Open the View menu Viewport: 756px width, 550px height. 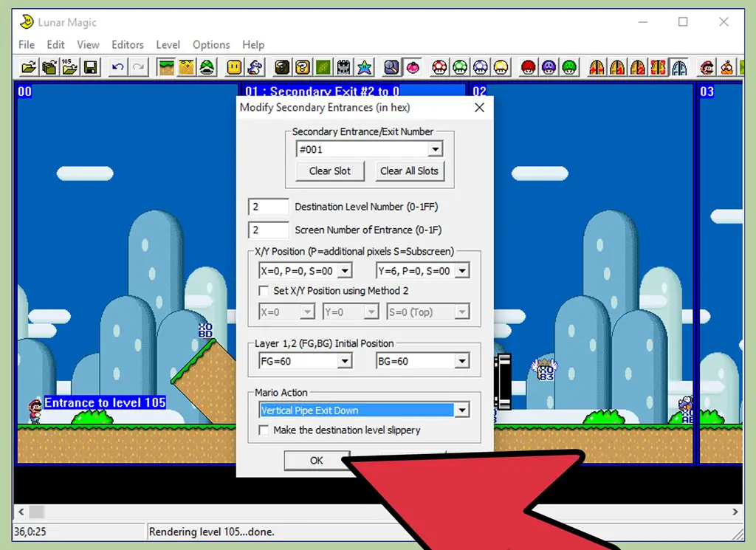(88, 45)
